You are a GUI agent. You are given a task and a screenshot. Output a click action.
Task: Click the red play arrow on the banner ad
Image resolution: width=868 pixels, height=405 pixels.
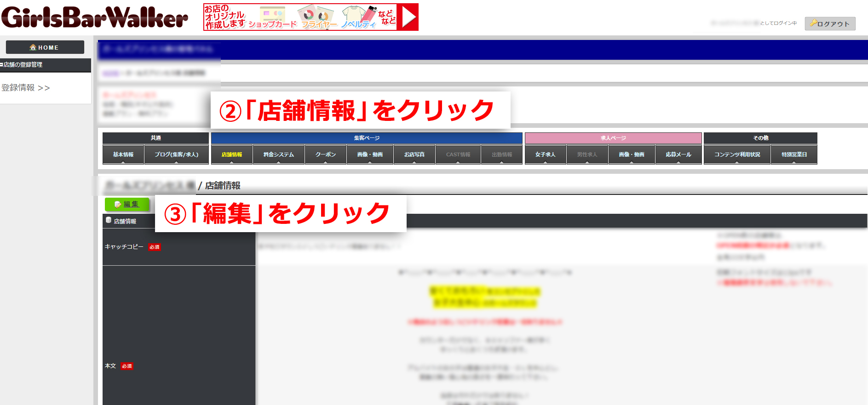click(408, 17)
